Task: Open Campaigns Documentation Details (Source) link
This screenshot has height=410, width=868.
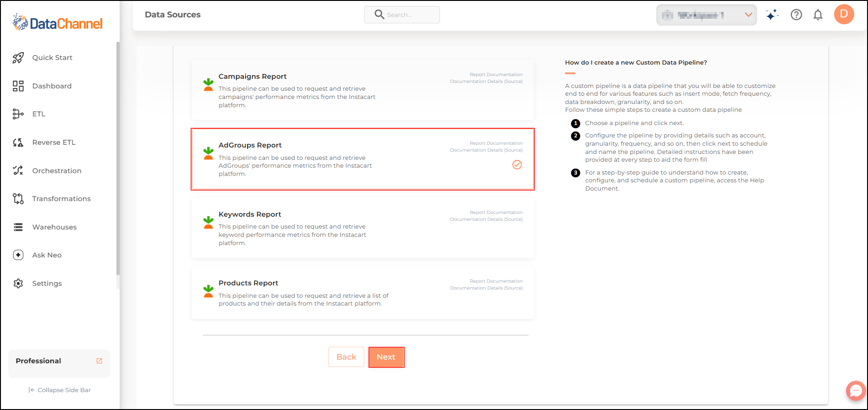Action: [x=486, y=81]
